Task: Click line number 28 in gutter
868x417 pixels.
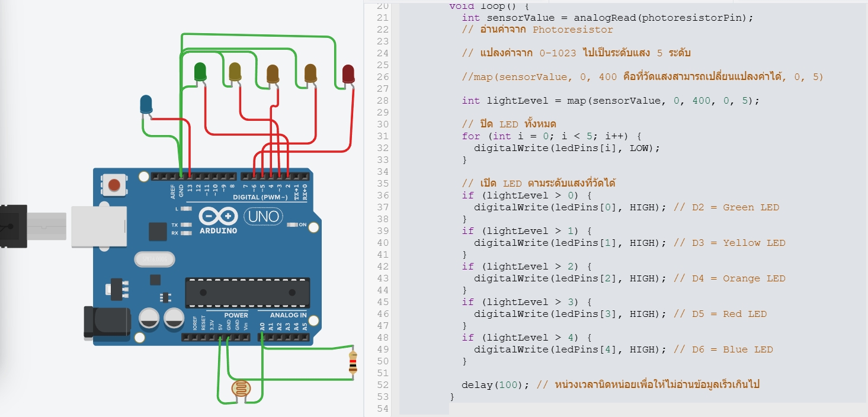Action: (382, 101)
